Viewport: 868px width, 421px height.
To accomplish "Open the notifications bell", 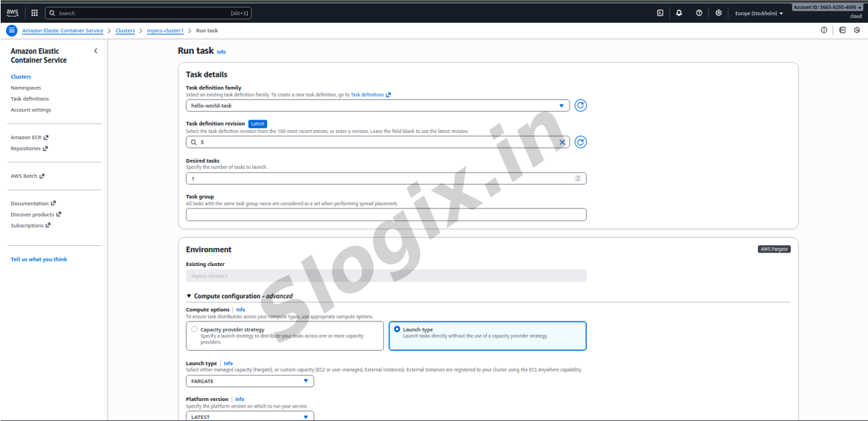I will click(x=679, y=13).
